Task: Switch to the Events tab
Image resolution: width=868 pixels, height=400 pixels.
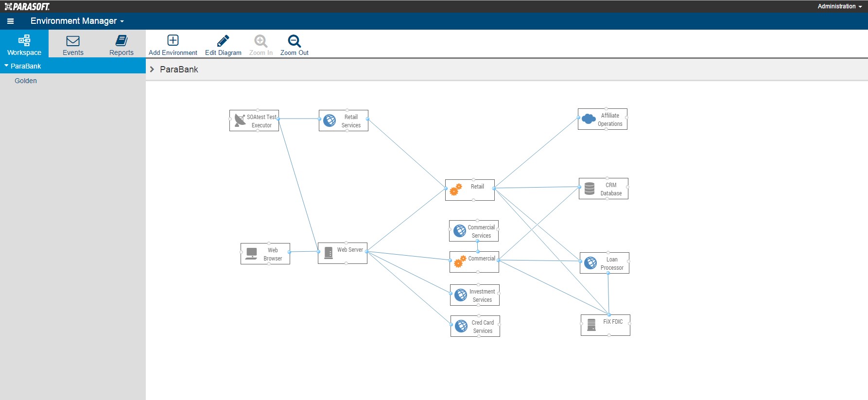Action: (x=73, y=45)
